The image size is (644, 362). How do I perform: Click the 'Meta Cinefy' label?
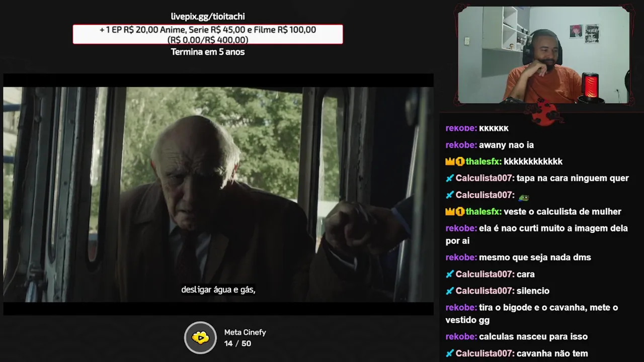point(245,332)
